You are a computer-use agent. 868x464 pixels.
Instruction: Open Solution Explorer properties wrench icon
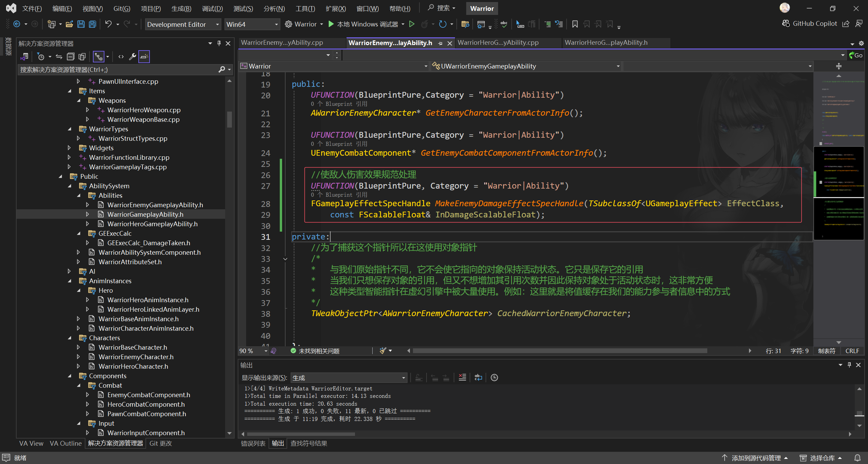pyautogui.click(x=133, y=57)
